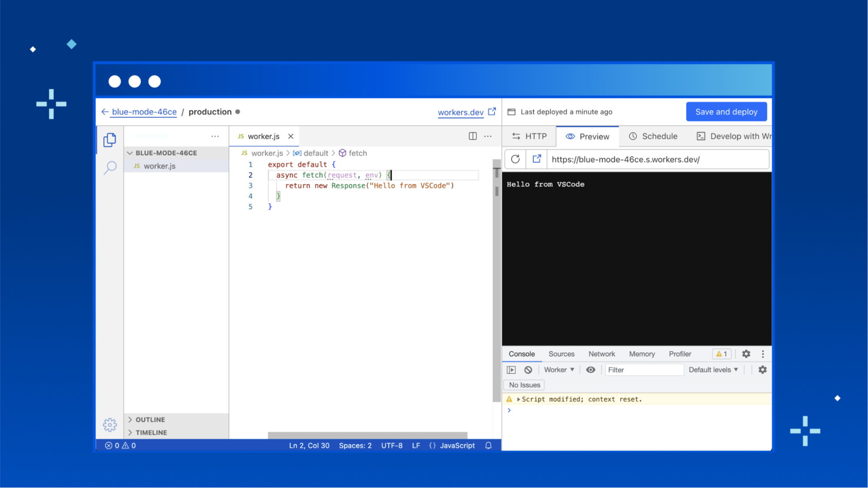Open the DevTools settings gear

(x=746, y=354)
